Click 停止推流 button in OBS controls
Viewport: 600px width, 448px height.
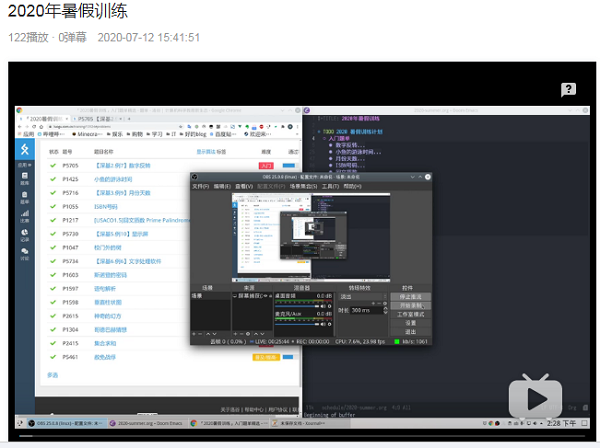(x=411, y=297)
